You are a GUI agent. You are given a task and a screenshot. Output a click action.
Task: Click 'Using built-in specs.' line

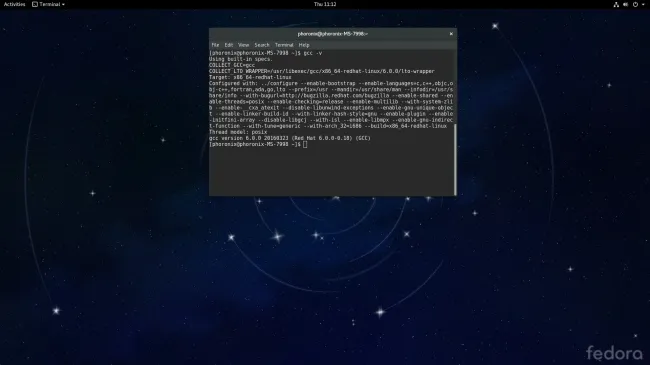pyautogui.click(x=240, y=59)
